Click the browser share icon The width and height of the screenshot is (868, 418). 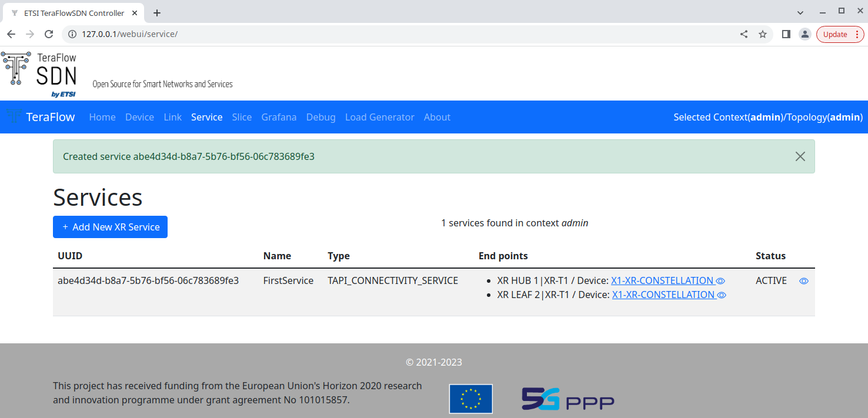(x=744, y=34)
